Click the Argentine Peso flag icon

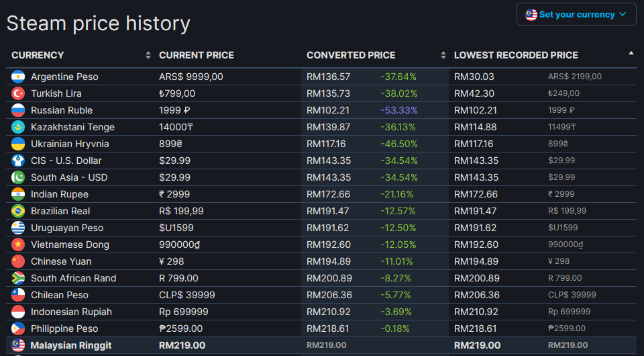[18, 77]
